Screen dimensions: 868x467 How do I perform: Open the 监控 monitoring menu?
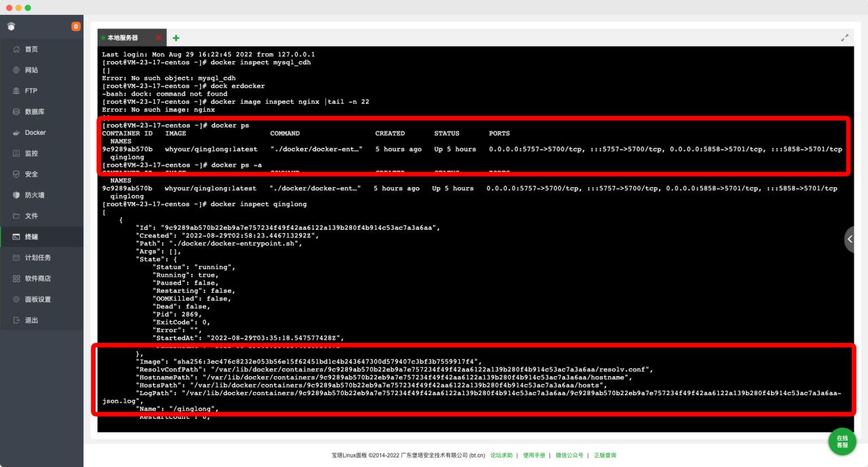click(x=41, y=153)
